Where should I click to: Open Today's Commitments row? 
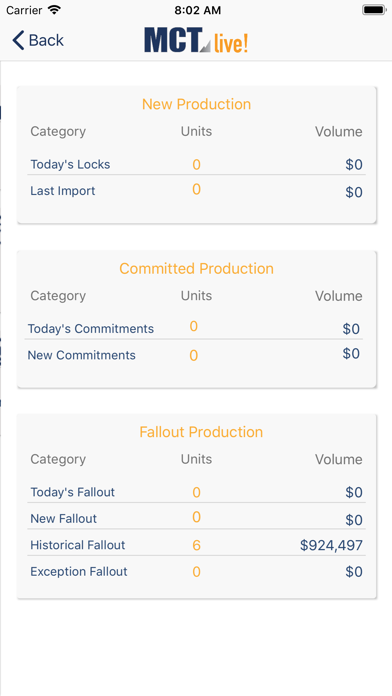[x=194, y=328]
